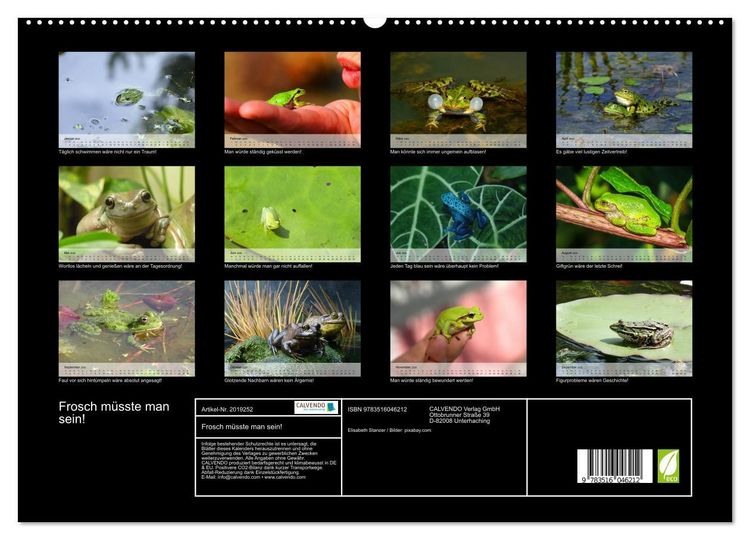Image resolution: width=750 pixels, height=540 pixels.
Task: Open the September frog in pond picture
Action: pyautogui.click(x=127, y=328)
